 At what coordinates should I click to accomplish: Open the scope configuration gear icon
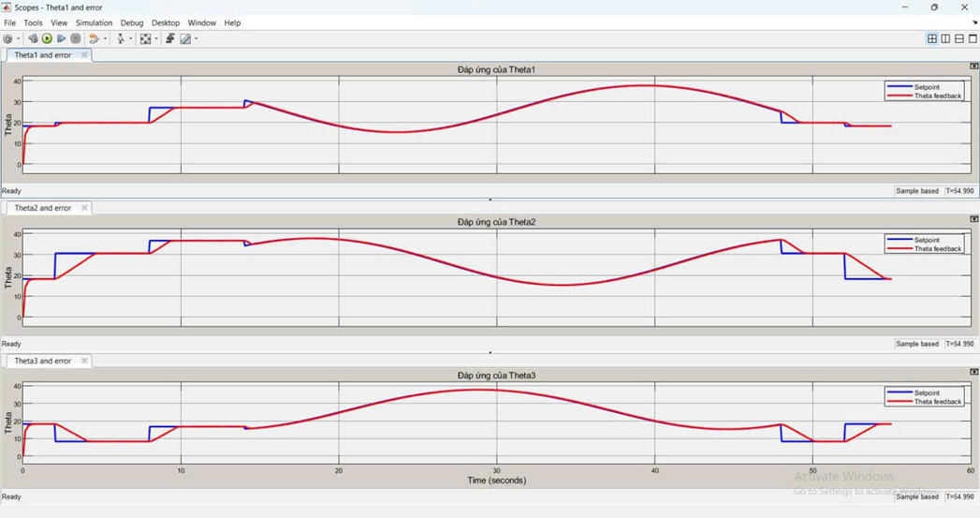[x=7, y=39]
